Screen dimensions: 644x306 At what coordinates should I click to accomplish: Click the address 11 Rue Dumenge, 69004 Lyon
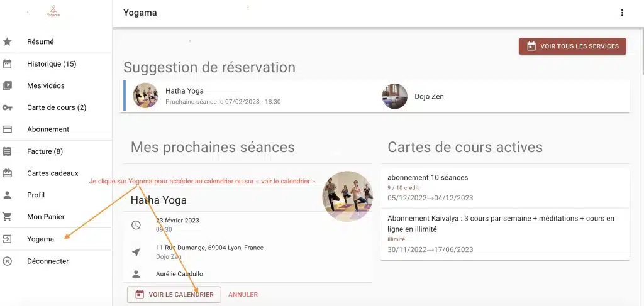pos(210,248)
